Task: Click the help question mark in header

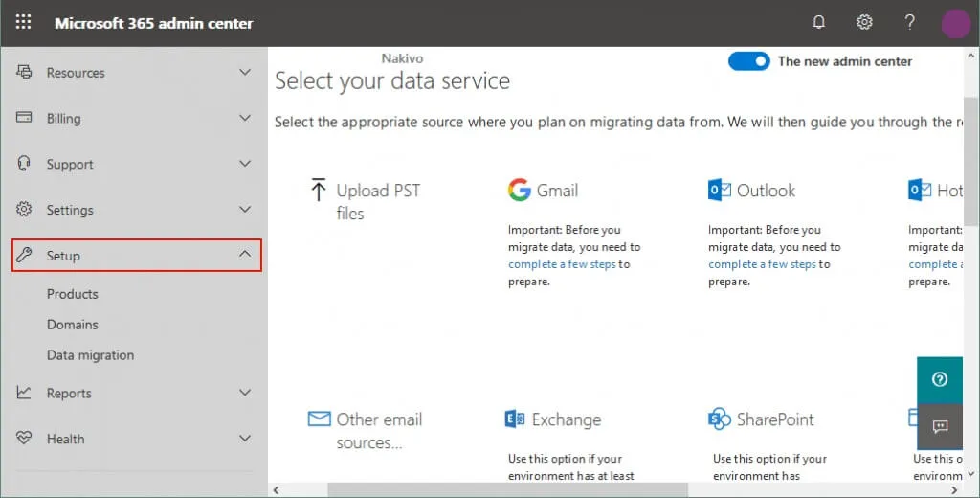Action: coord(910,23)
